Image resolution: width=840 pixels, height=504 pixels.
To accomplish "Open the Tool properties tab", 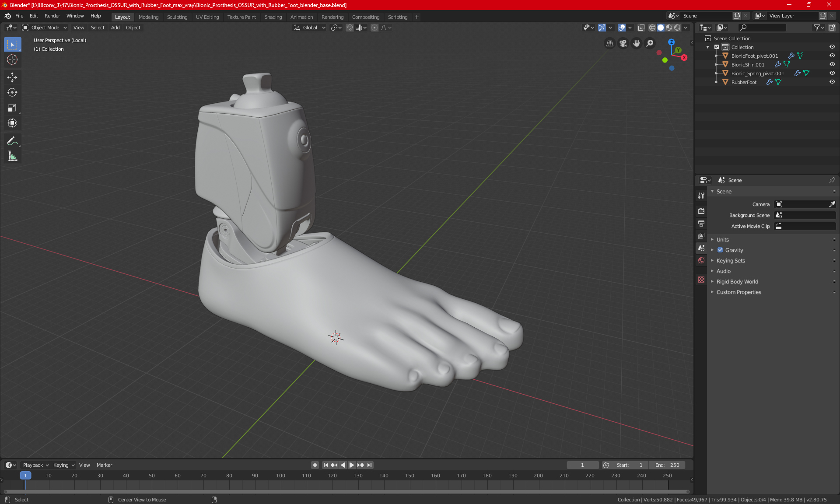I will (701, 196).
